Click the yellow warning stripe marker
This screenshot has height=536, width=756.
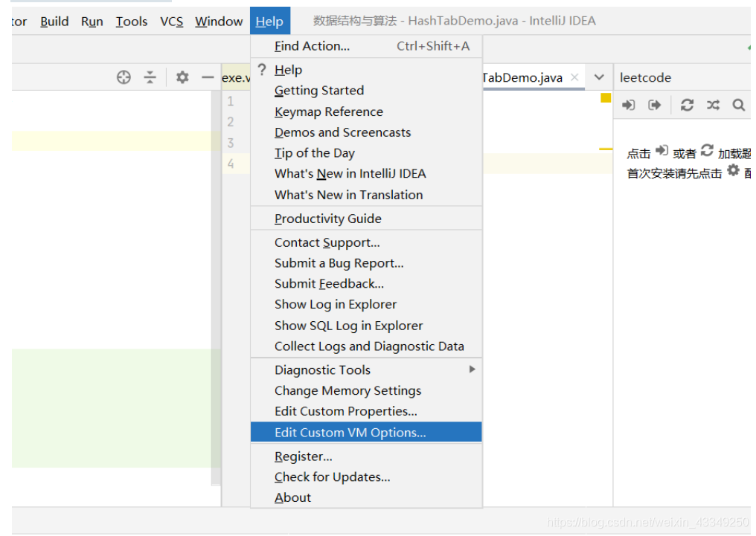point(606,149)
